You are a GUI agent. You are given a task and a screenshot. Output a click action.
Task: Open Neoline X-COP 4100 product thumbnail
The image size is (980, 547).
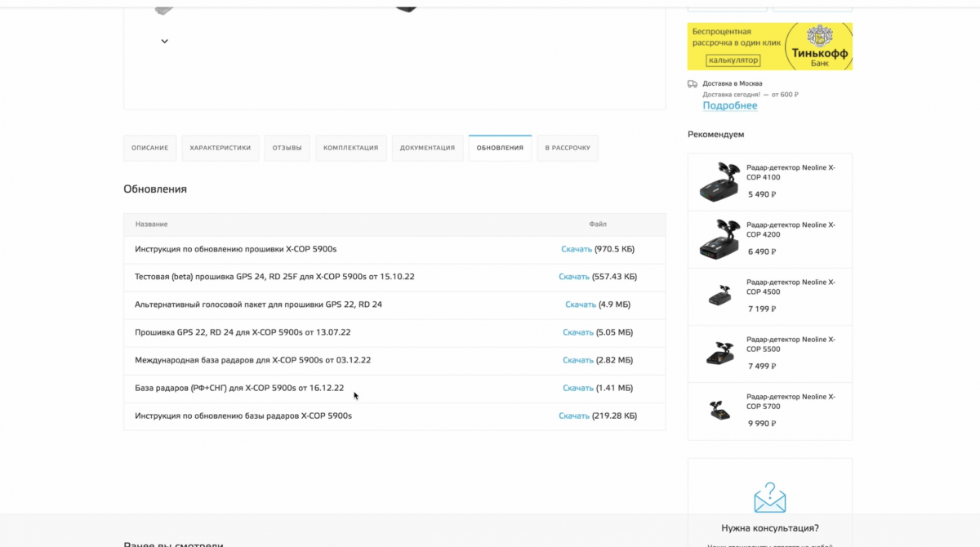[719, 181]
